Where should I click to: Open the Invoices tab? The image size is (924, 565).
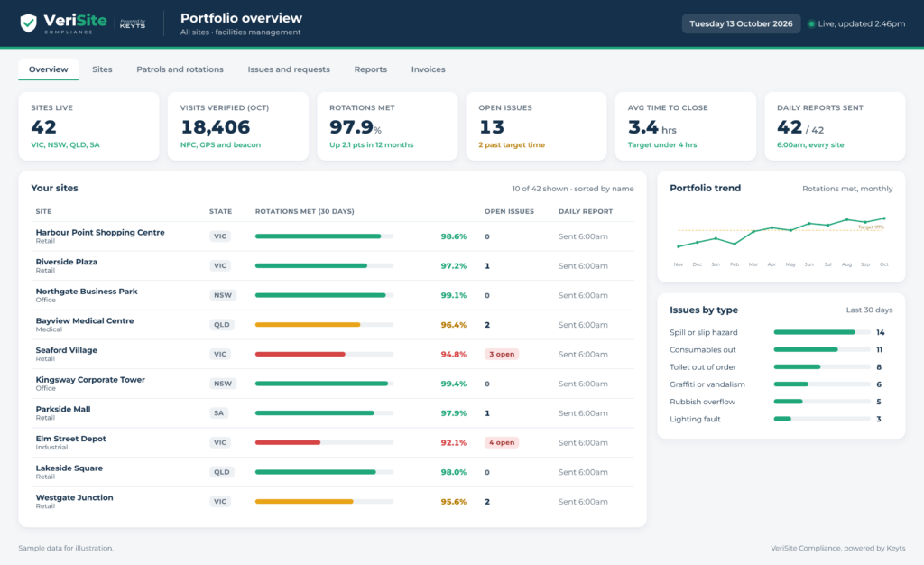(429, 69)
